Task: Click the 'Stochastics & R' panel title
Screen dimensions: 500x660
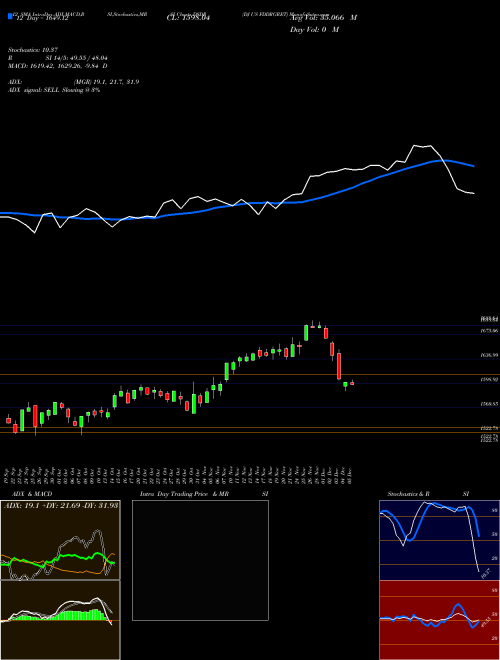Action: tap(408, 494)
